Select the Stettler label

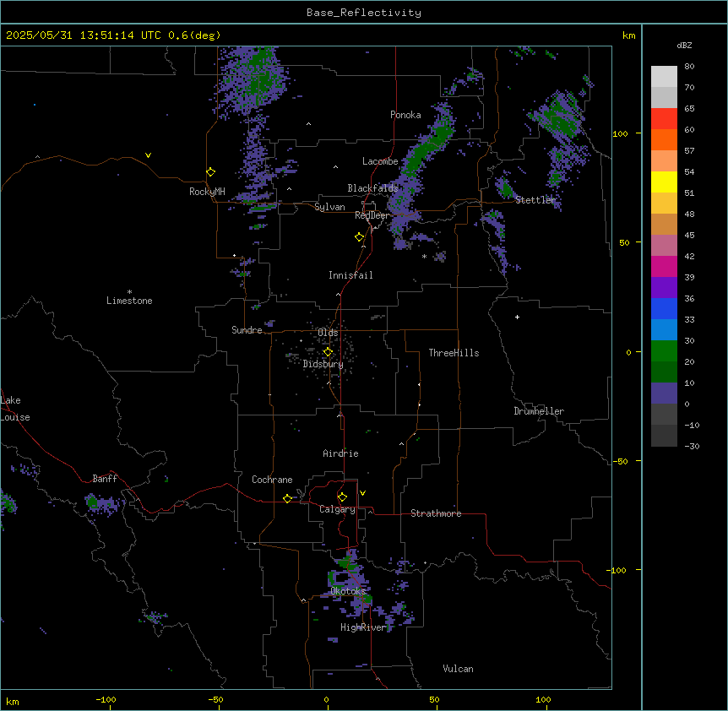[x=535, y=200]
